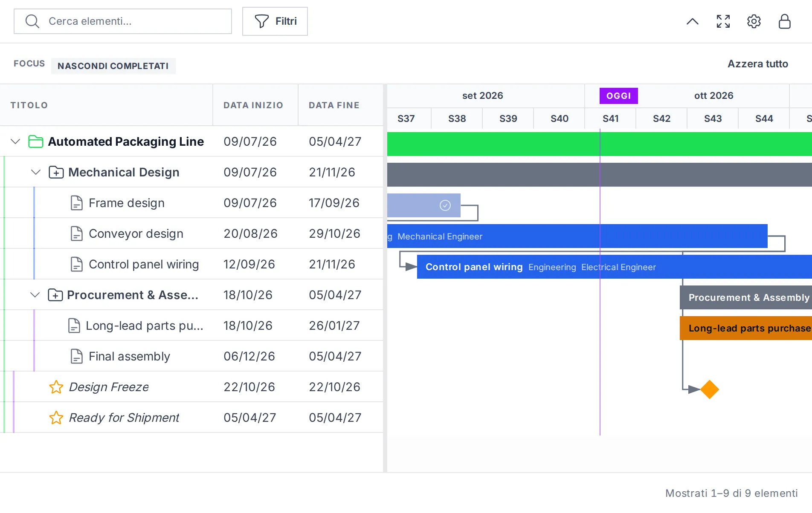This screenshot has height=513, width=812.
Task: Click the Procurement & Assembly gray gantt bar
Action: [746, 297]
